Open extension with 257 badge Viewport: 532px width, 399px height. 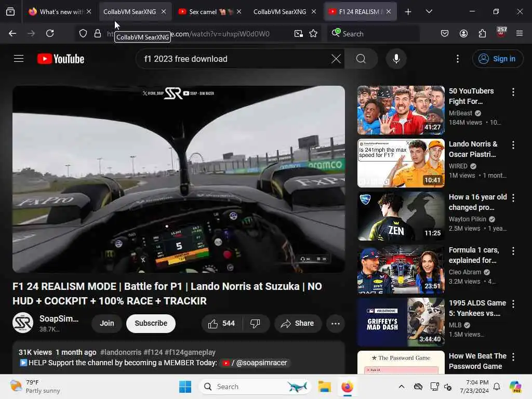[501, 33]
